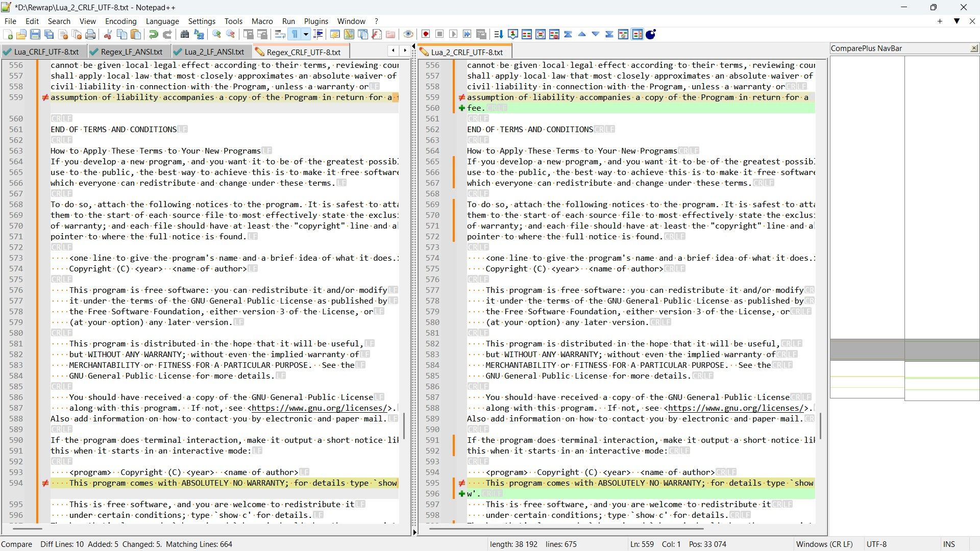Toggle the ComparePlus navigation bar icon

[637, 34]
